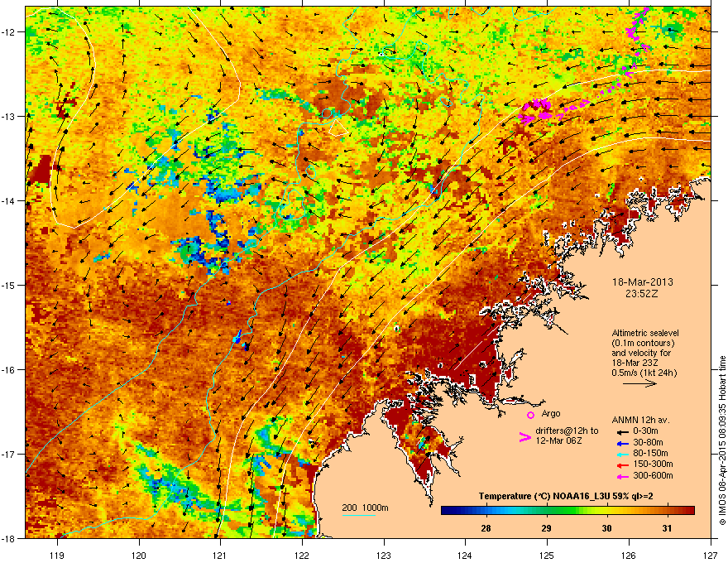Click longitude axis label '121'
Screen dimensions: 728x563
pos(220,555)
